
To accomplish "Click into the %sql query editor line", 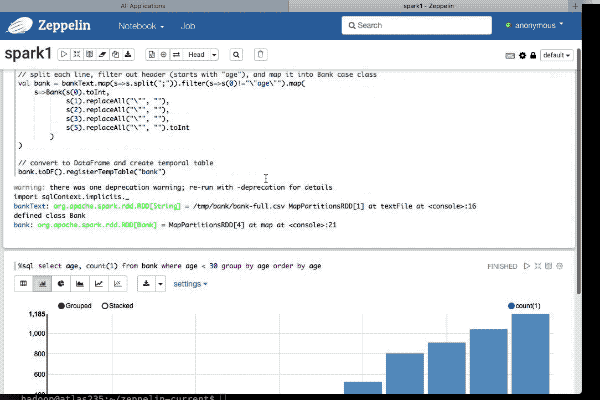I will 169,266.
